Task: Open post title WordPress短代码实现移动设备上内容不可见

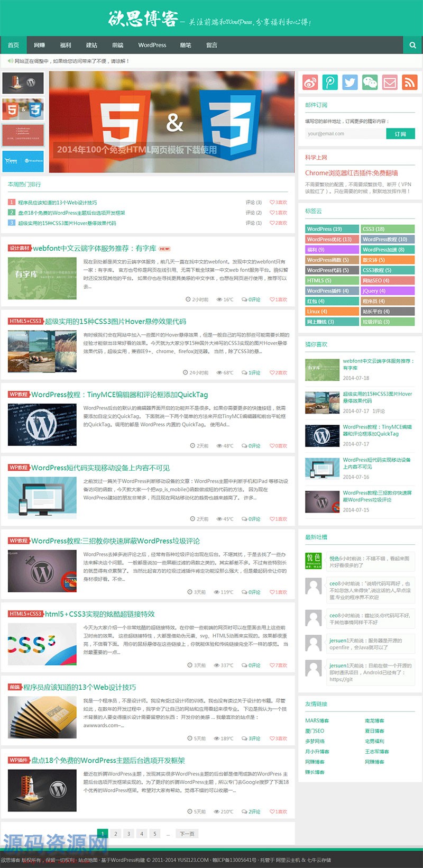Action: click(x=100, y=468)
